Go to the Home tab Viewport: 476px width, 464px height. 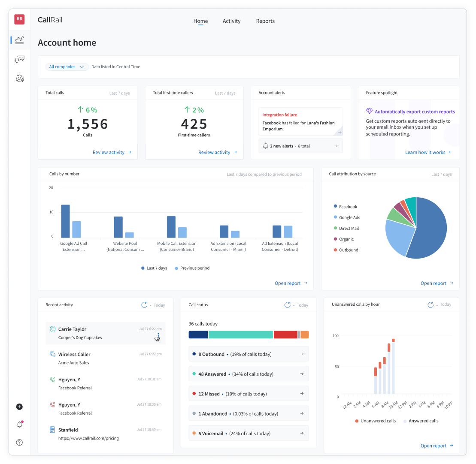point(201,21)
